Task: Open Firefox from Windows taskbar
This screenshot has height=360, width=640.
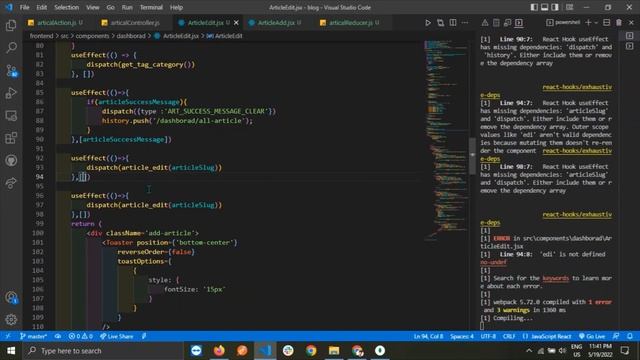Action: click(219, 351)
